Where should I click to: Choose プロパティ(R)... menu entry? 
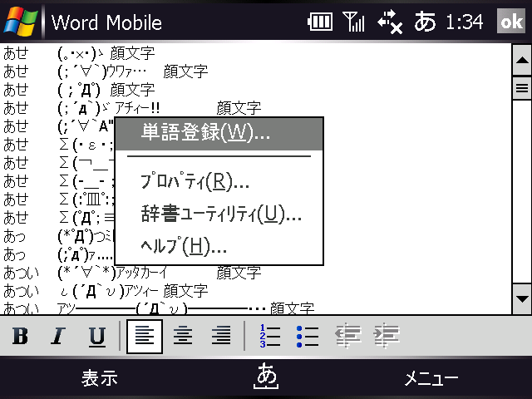coord(219,182)
